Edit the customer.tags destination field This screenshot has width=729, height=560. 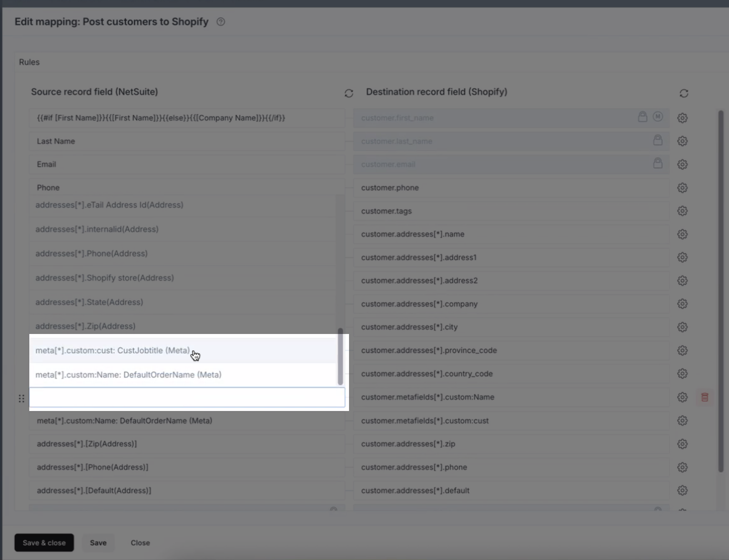pyautogui.click(x=511, y=211)
